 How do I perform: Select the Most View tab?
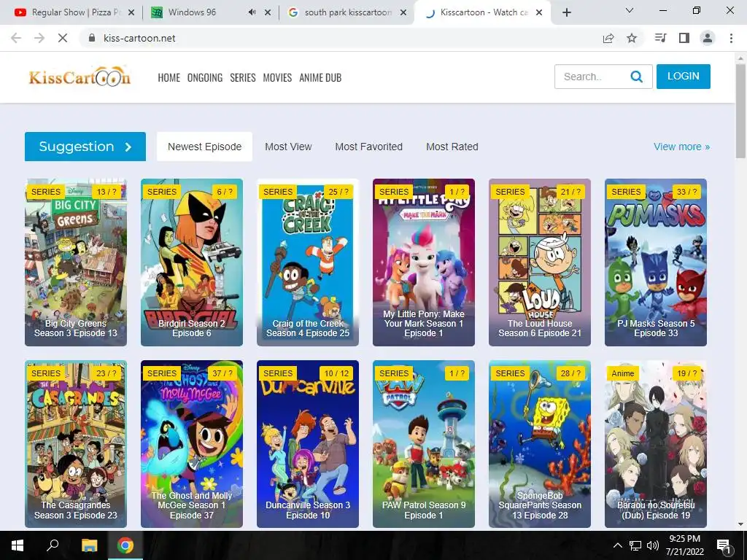point(288,147)
